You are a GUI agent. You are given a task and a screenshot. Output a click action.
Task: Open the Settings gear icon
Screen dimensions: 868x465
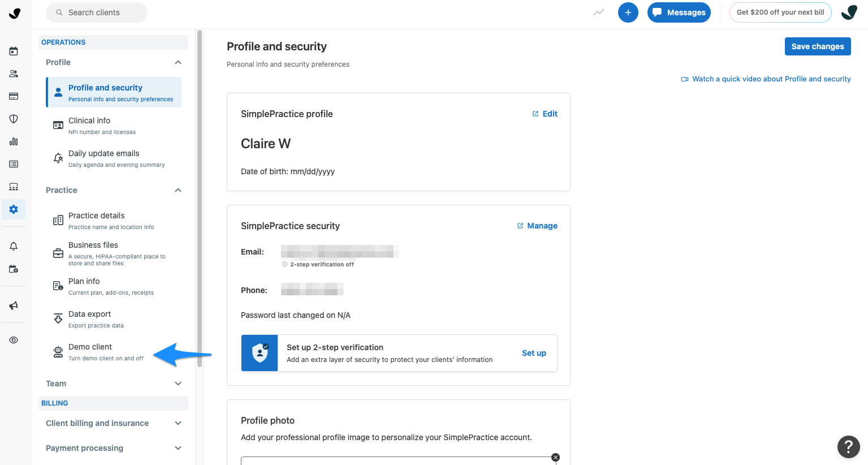pos(14,209)
